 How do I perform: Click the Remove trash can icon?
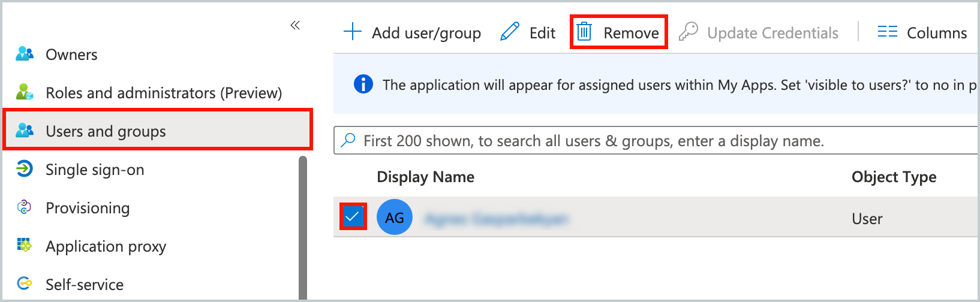tap(584, 32)
